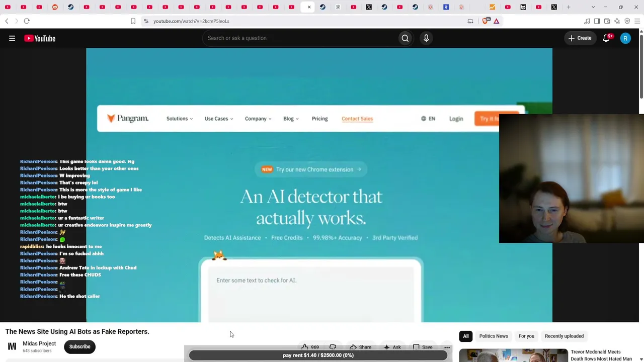The width and height of the screenshot is (644, 362).
Task: Bookmark this page in the address bar
Action: 133,21
